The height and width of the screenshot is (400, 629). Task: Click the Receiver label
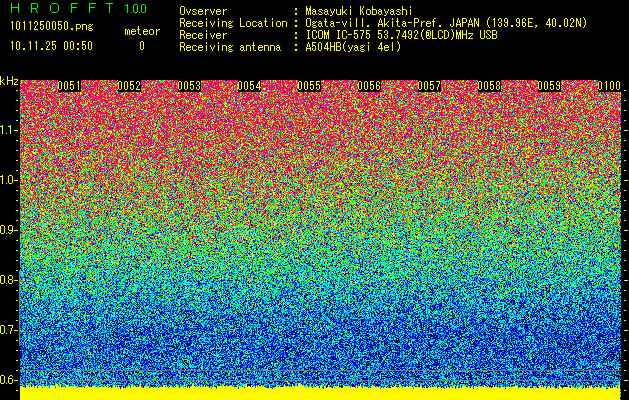pyautogui.click(x=203, y=35)
